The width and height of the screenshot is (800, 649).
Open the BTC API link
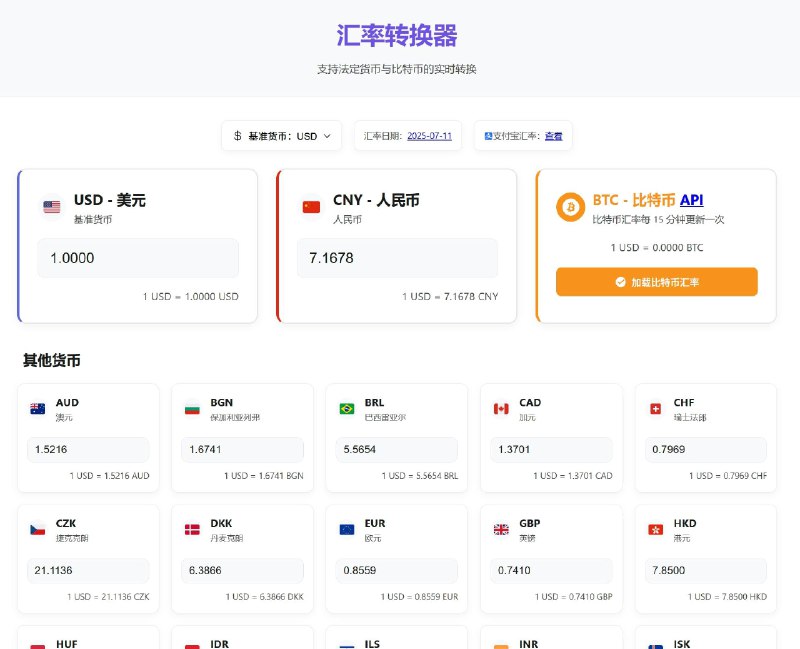point(690,200)
